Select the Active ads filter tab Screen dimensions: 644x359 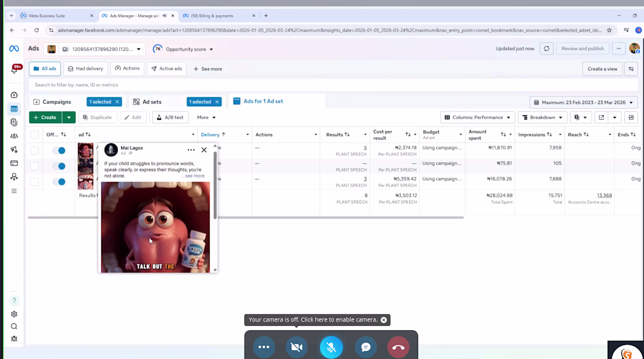pos(167,69)
